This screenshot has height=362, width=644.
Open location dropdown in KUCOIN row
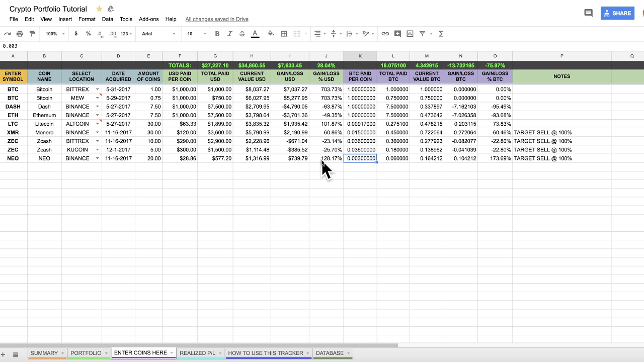98,150
